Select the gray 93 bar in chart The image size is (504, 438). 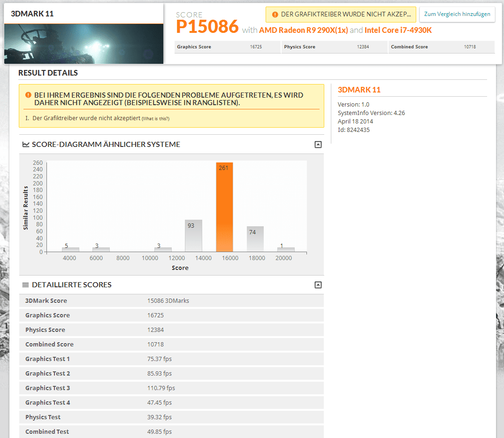tap(193, 236)
